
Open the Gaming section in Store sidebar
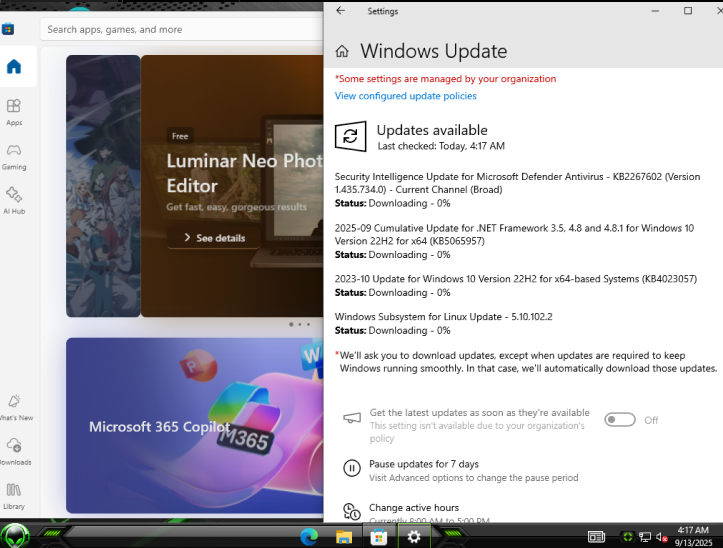click(x=14, y=157)
